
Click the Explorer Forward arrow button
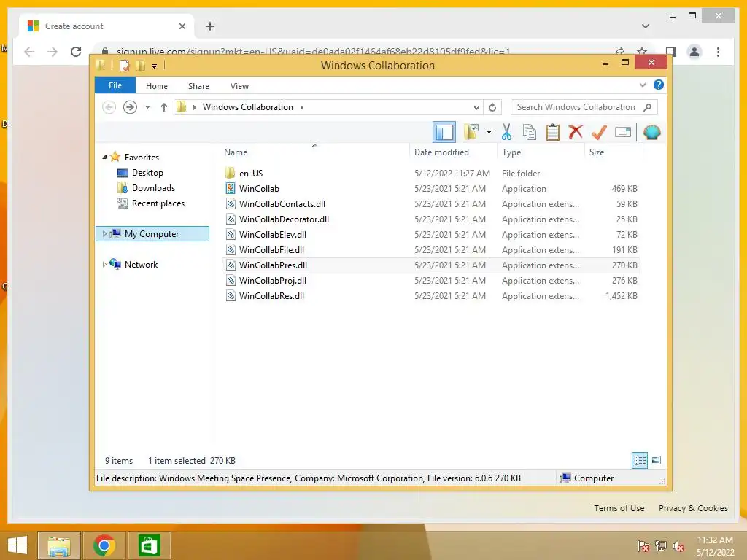[130, 107]
